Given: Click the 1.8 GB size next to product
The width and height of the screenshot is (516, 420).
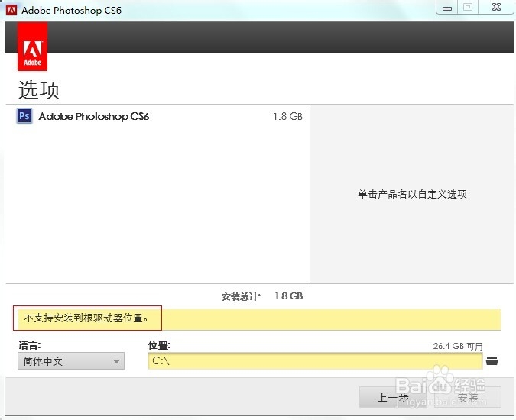Looking at the screenshot, I should click(287, 116).
